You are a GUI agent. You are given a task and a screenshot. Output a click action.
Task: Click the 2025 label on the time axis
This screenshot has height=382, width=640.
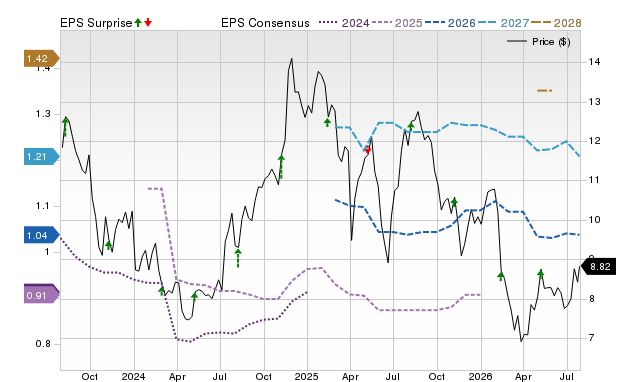[x=307, y=376]
